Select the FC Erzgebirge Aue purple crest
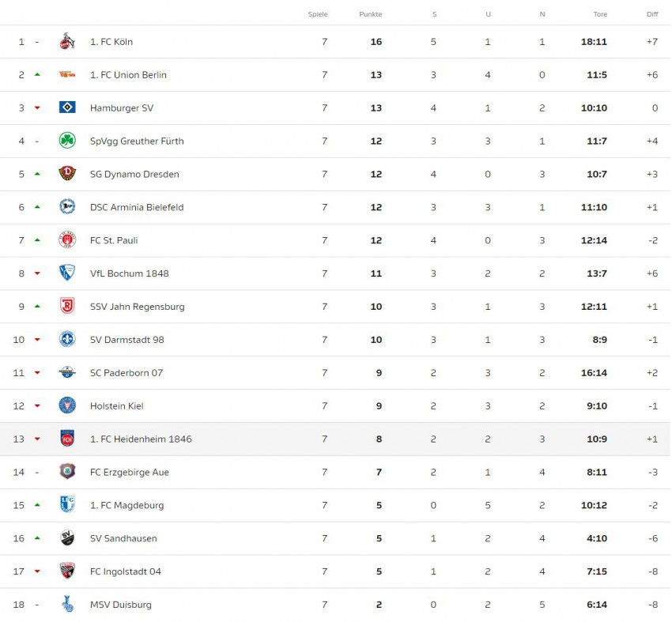The height and width of the screenshot is (622, 672). point(67,472)
